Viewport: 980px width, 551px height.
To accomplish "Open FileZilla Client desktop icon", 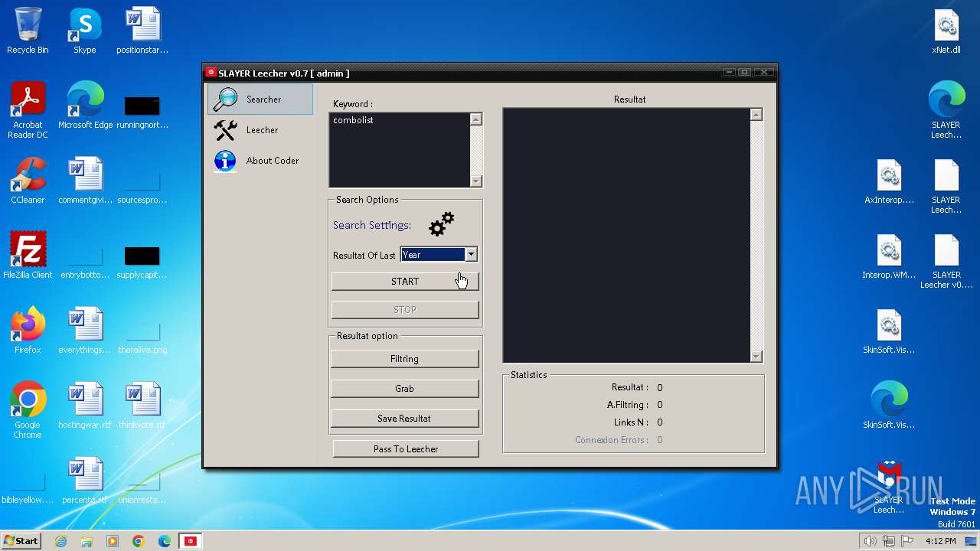I will tap(28, 256).
